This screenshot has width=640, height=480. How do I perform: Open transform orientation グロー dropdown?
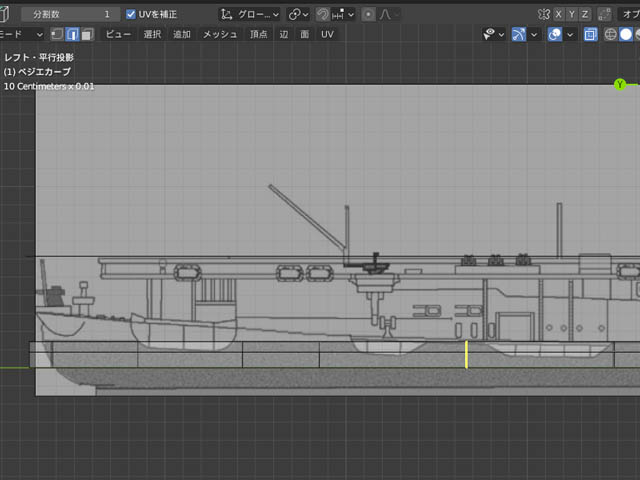pyautogui.click(x=250, y=15)
